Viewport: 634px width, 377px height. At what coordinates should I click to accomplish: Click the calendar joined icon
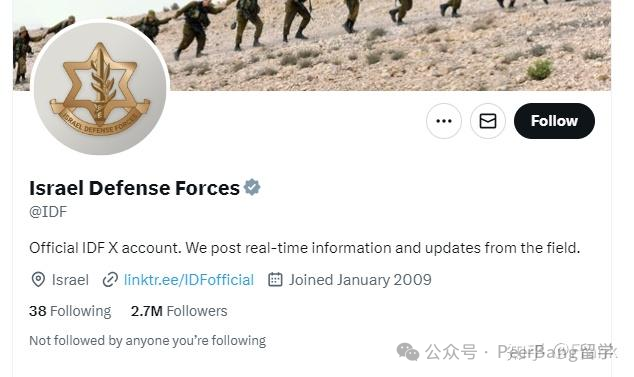click(275, 280)
